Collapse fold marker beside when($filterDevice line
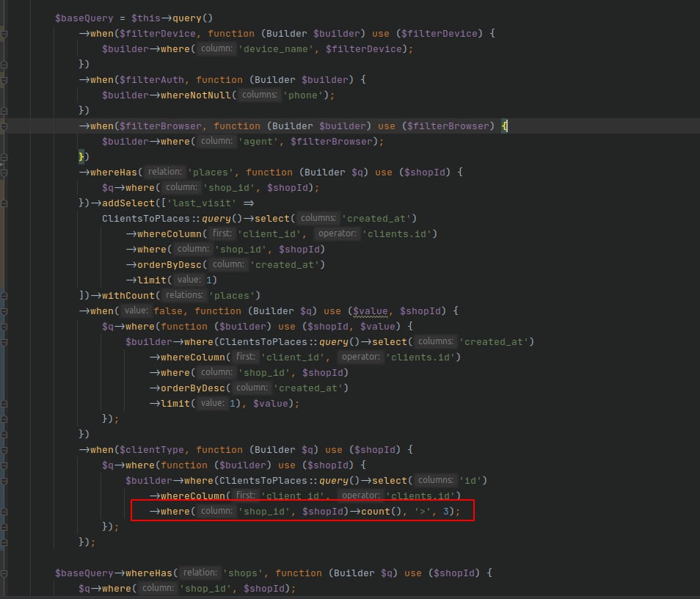700x599 pixels. pyautogui.click(x=4, y=34)
